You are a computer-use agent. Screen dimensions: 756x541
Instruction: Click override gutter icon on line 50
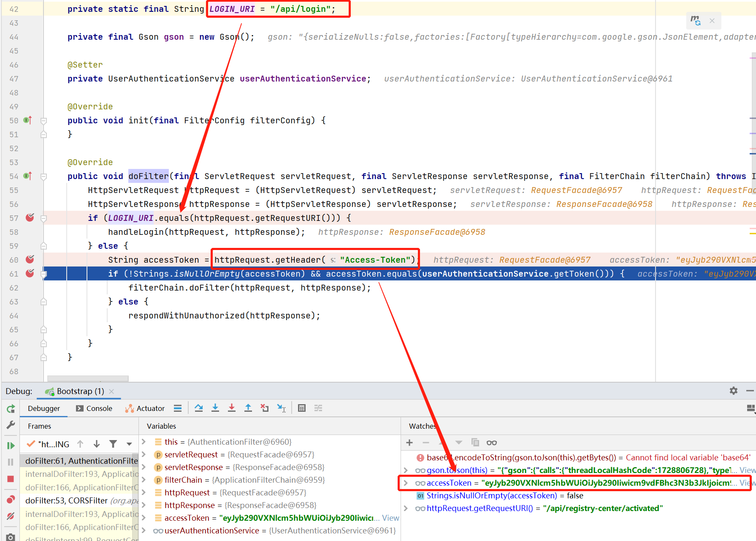pyautogui.click(x=28, y=120)
